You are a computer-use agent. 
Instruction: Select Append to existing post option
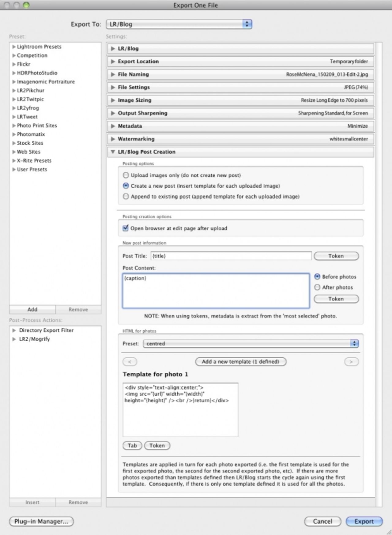coord(126,196)
